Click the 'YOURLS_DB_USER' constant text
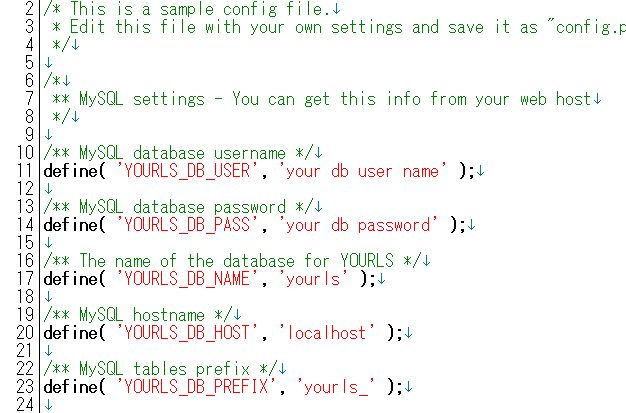 187,171
